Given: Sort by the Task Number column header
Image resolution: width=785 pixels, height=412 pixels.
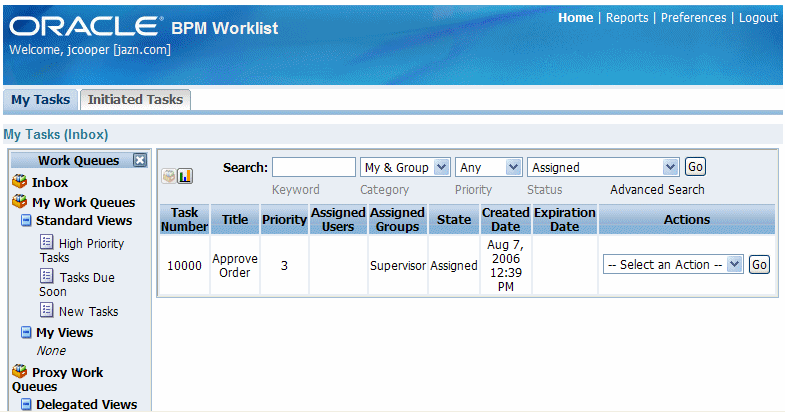Looking at the screenshot, I should [x=184, y=219].
